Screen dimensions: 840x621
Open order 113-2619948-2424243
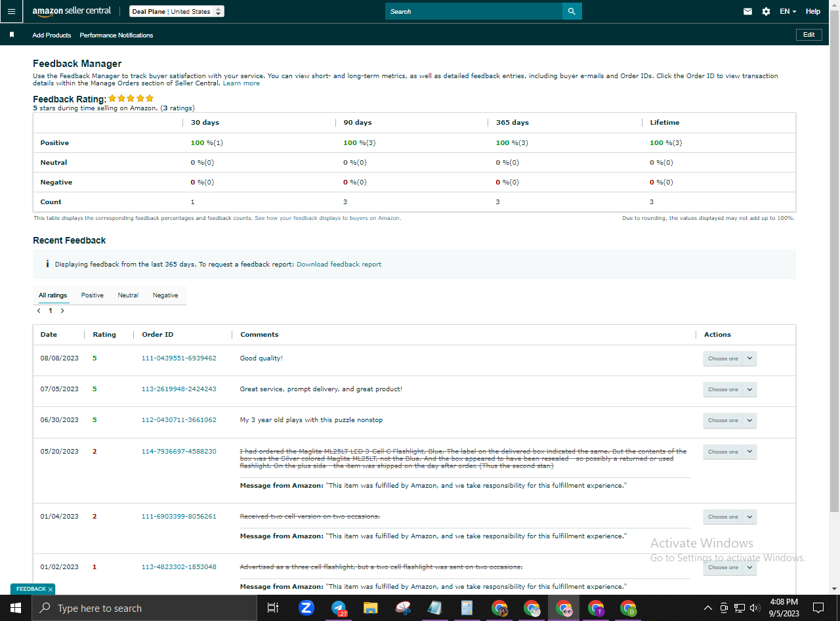click(x=179, y=389)
